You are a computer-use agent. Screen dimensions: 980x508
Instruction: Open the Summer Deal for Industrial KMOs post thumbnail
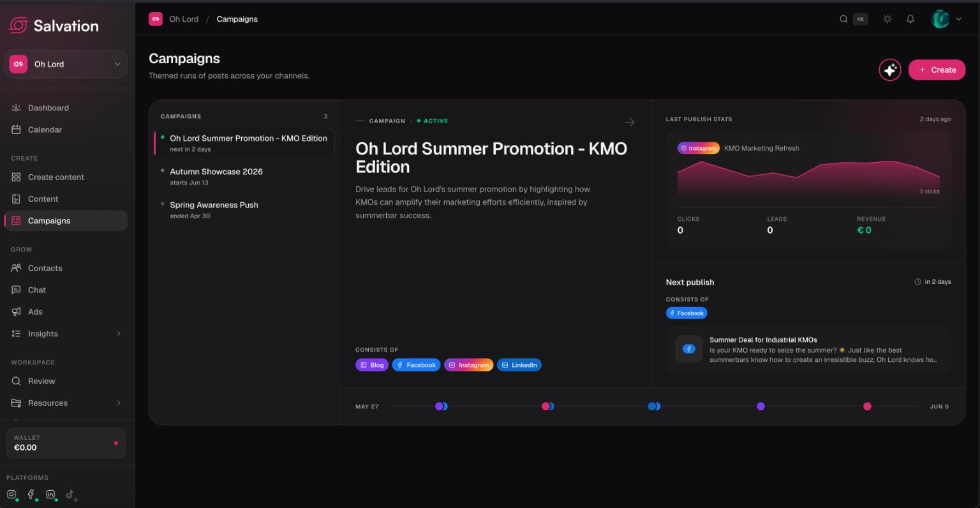click(689, 349)
